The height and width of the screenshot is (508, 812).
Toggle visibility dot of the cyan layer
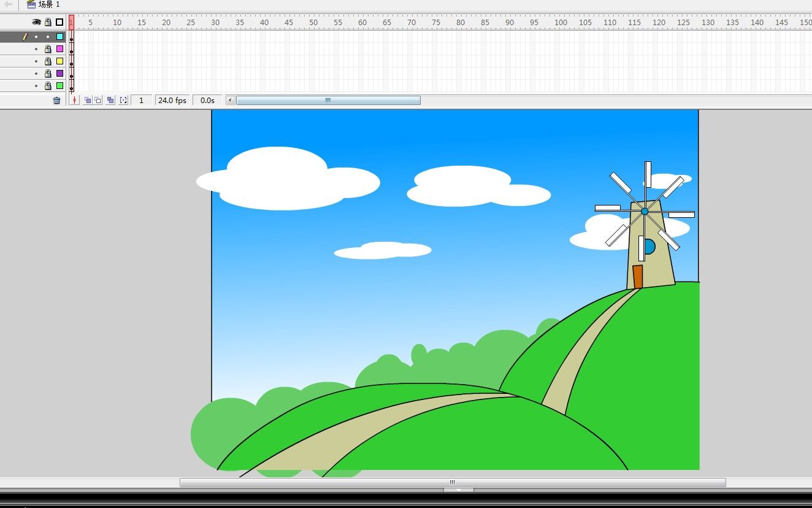(x=36, y=37)
